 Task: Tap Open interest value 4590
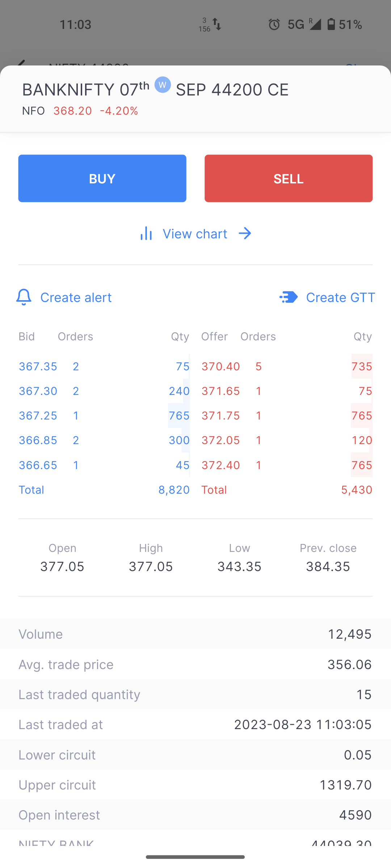(355, 815)
